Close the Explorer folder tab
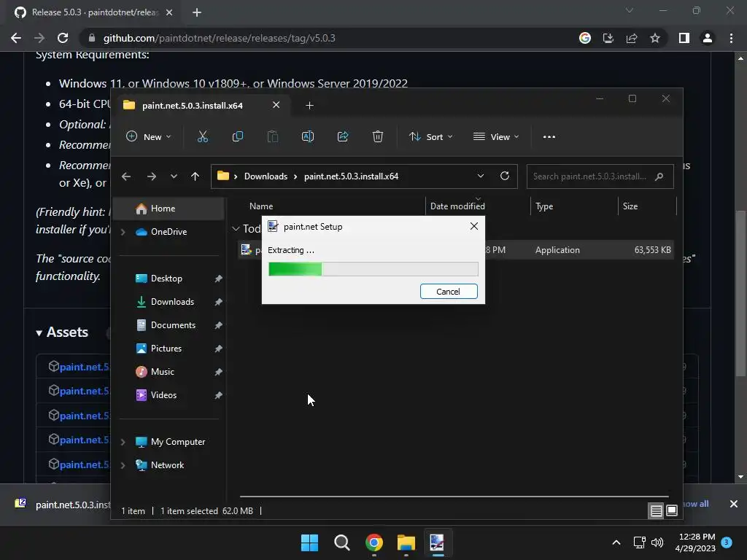Screen dimensions: 747x560 (x=276, y=105)
